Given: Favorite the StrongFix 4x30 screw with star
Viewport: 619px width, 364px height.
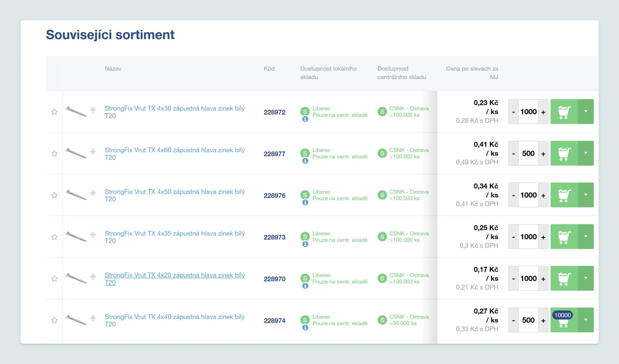Looking at the screenshot, I should [54, 112].
